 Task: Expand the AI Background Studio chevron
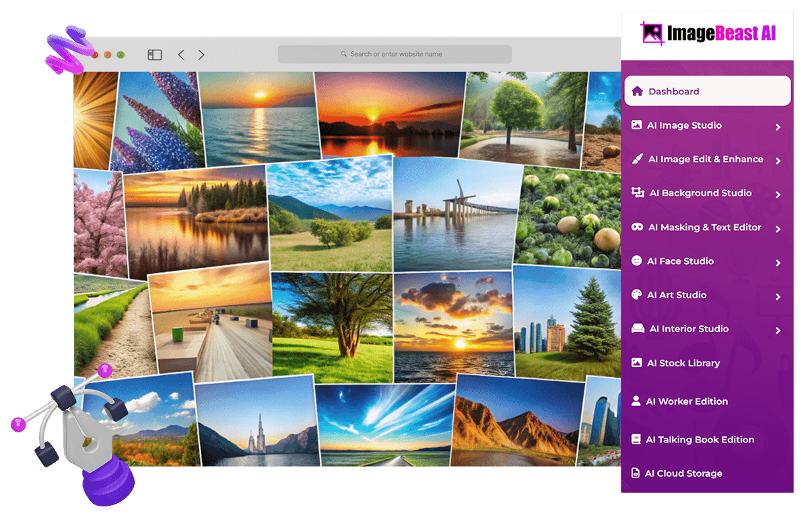click(778, 195)
